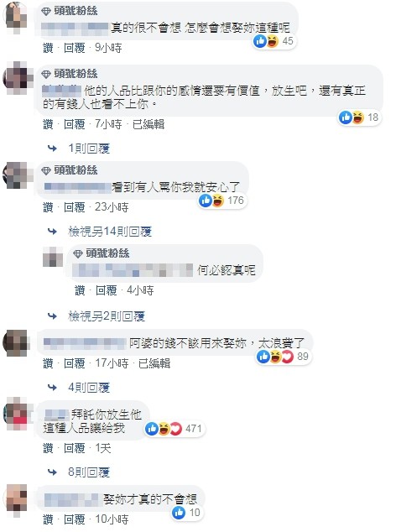
Task: Like the comment posted 23小時 ago
Action: point(48,207)
